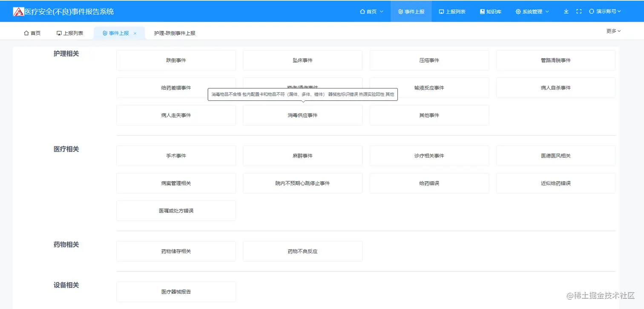Enter fullscreen via the expand icon
Viewport: 644px width, 309px height.
coord(579,11)
